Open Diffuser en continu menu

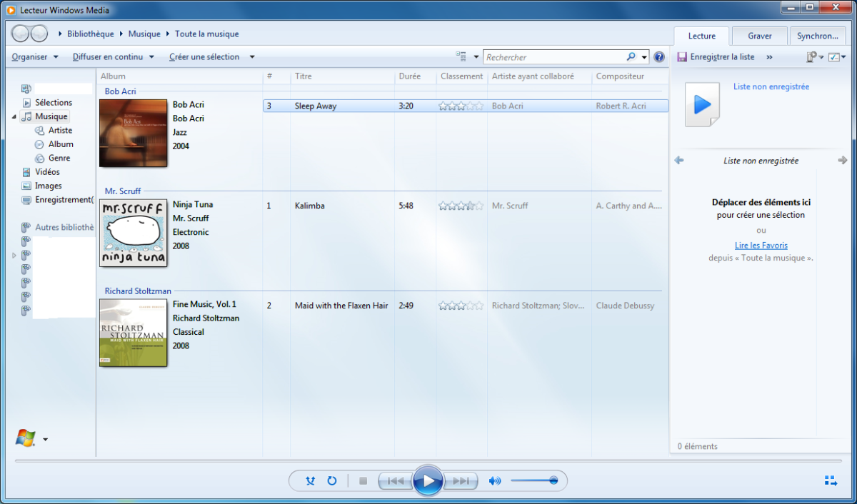pos(114,57)
